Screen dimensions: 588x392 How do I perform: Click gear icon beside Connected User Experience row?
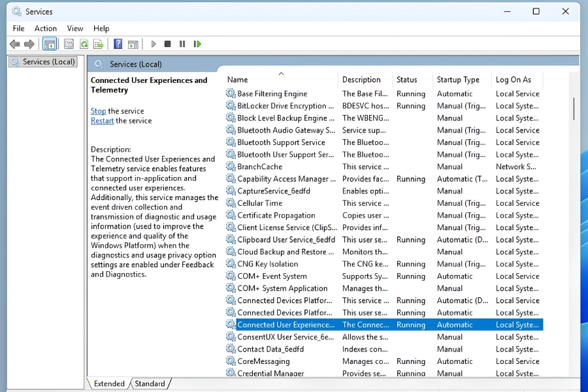click(231, 324)
